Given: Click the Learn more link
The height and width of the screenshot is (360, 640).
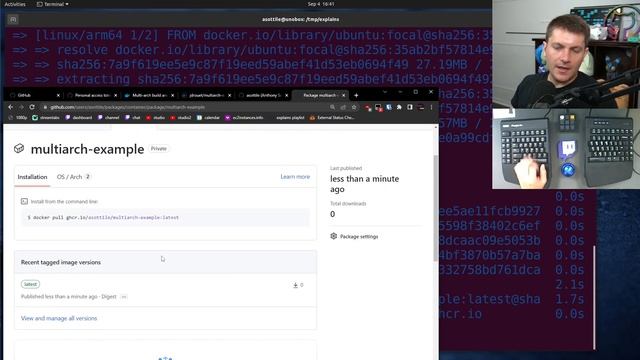Looking at the screenshot, I should pos(295,177).
